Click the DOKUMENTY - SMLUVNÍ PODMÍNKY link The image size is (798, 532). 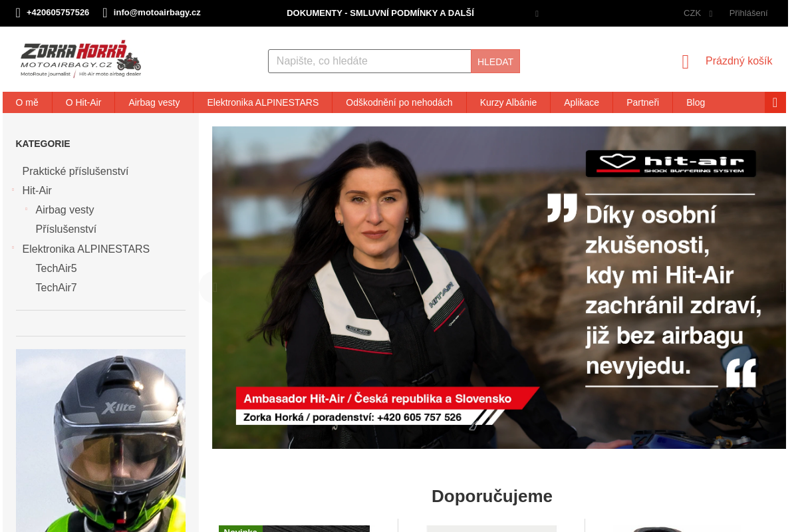click(380, 13)
